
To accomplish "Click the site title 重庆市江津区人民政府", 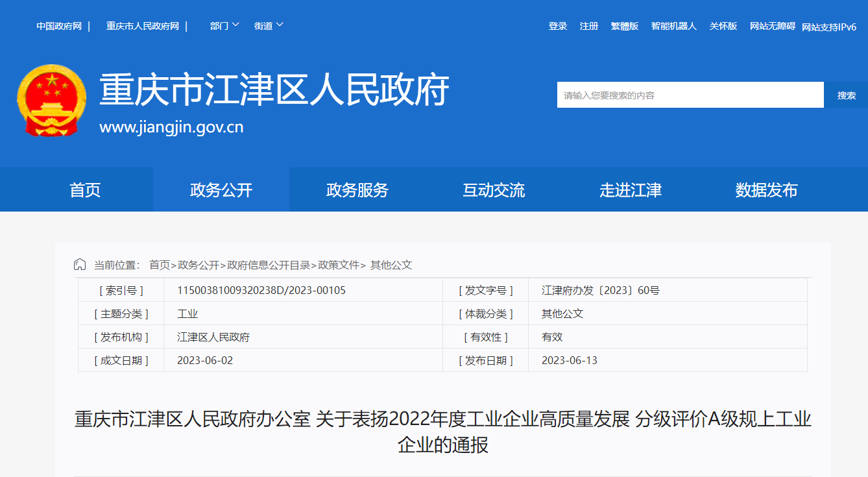I will (x=274, y=90).
